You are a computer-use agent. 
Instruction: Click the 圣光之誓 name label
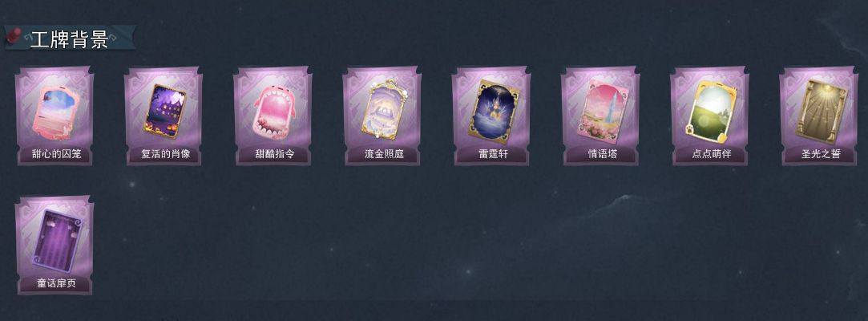821,154
